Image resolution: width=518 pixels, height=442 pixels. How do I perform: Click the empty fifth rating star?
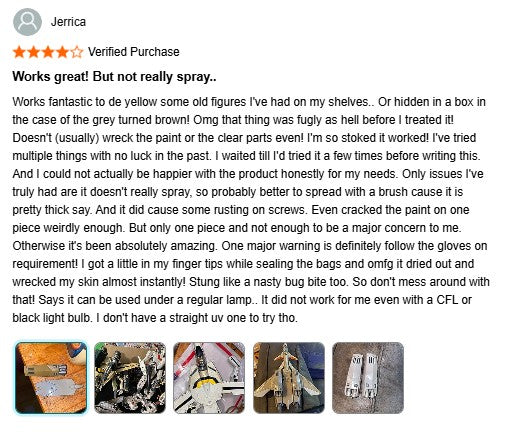[77, 52]
